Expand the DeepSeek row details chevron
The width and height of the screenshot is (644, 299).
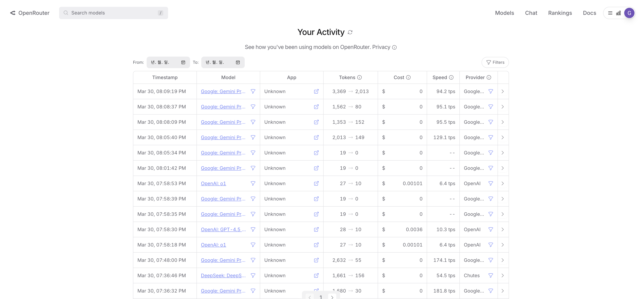pos(502,275)
